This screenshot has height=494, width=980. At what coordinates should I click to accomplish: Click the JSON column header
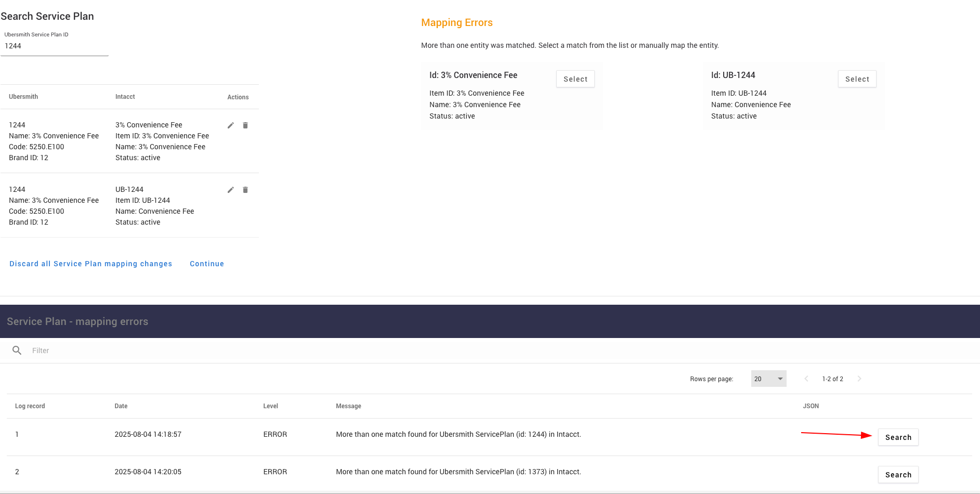[x=811, y=406]
